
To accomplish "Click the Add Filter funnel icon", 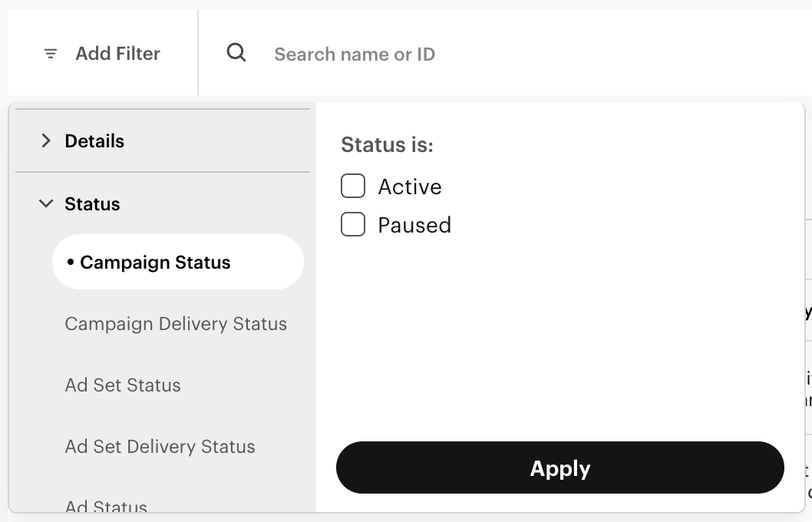I will pyautogui.click(x=49, y=53).
